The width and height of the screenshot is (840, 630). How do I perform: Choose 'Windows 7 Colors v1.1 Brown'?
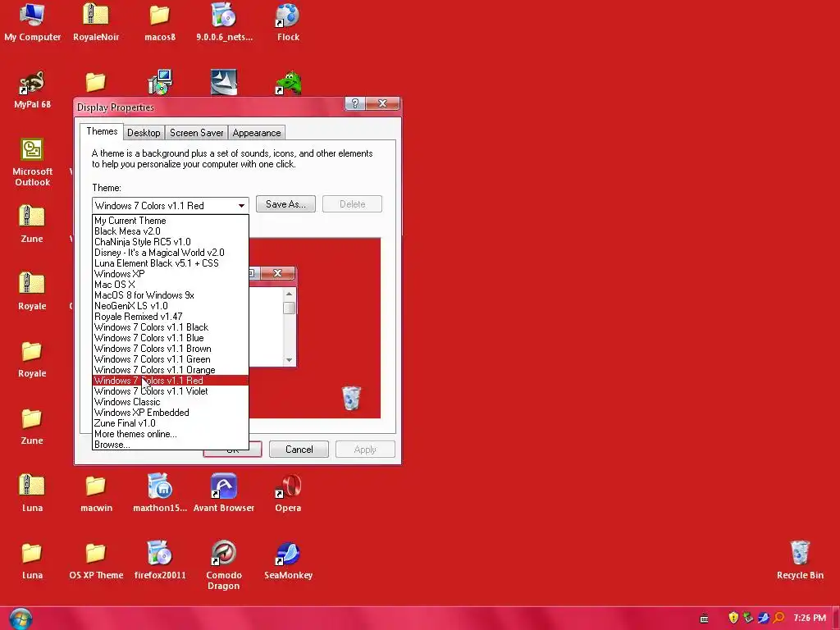click(171, 349)
